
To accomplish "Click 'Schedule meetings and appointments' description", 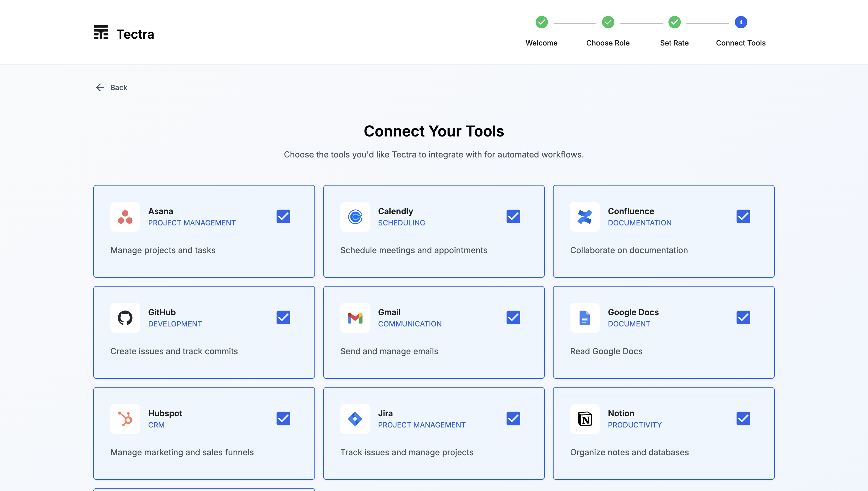I will coord(414,250).
